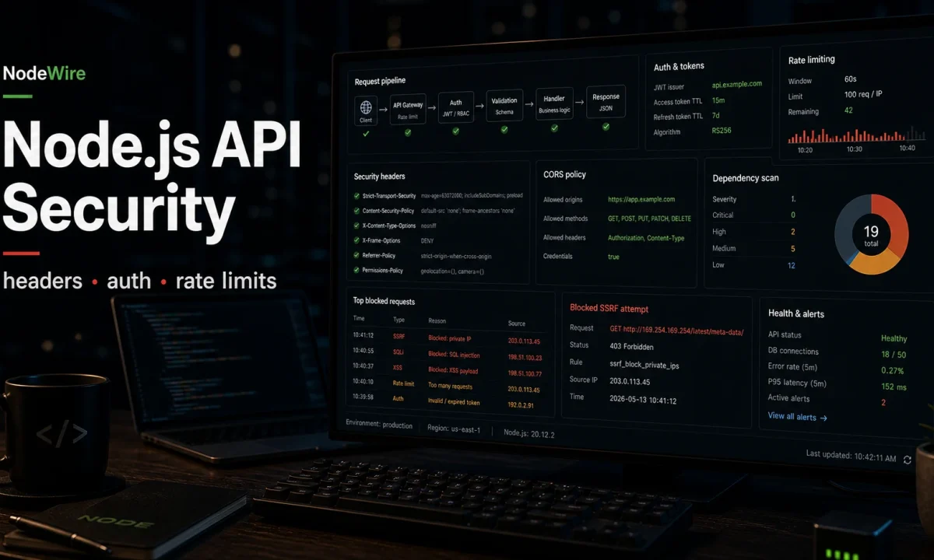Click the check icon for Referrer-Policy
The width and height of the screenshot is (934, 560).
pos(356,255)
